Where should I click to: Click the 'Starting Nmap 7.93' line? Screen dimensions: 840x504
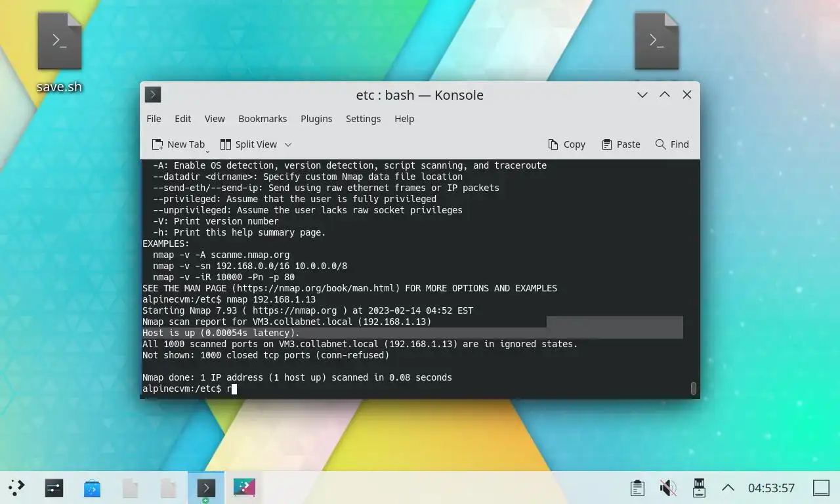click(308, 310)
